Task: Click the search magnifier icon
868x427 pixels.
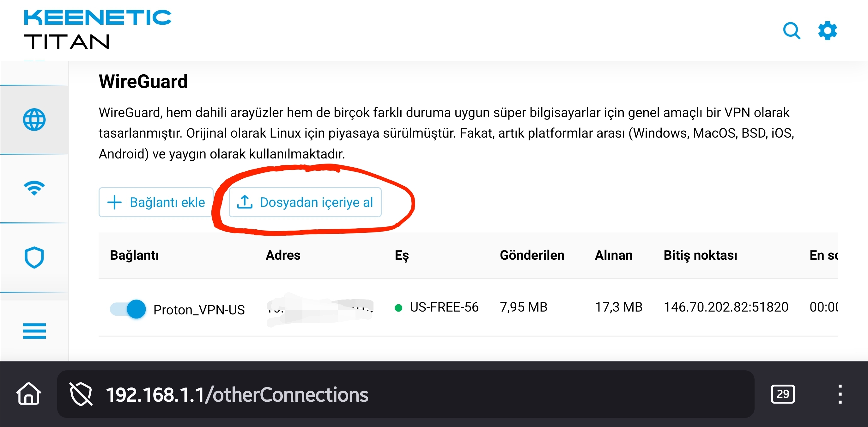Action: (791, 31)
